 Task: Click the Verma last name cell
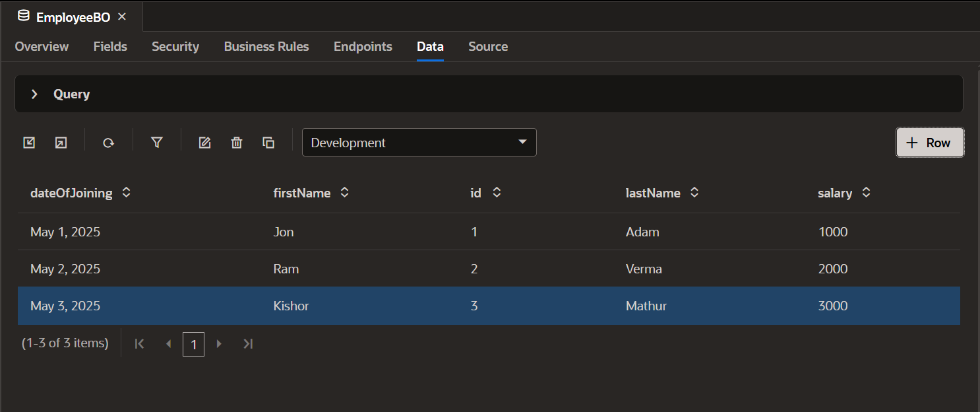644,269
